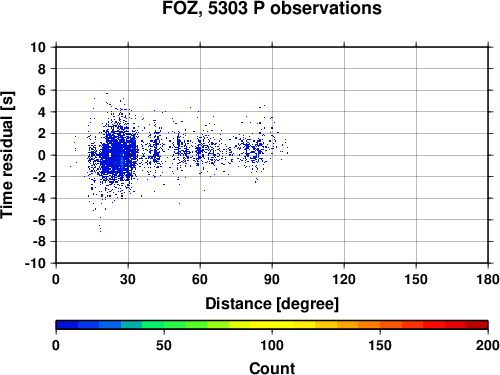500x375 pixels.
Task: Click the y-axis tick label -6
Action: tap(39, 220)
